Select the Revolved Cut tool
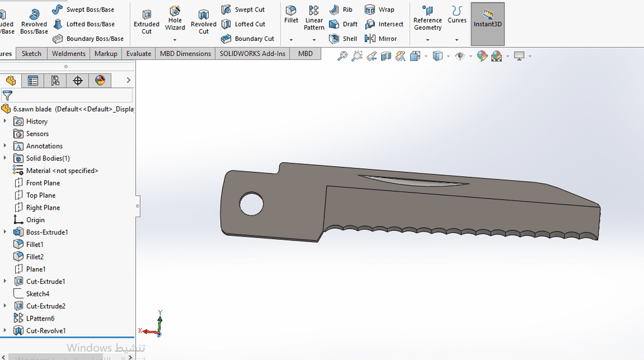Image resolution: width=644 pixels, height=360 pixels. click(x=204, y=21)
